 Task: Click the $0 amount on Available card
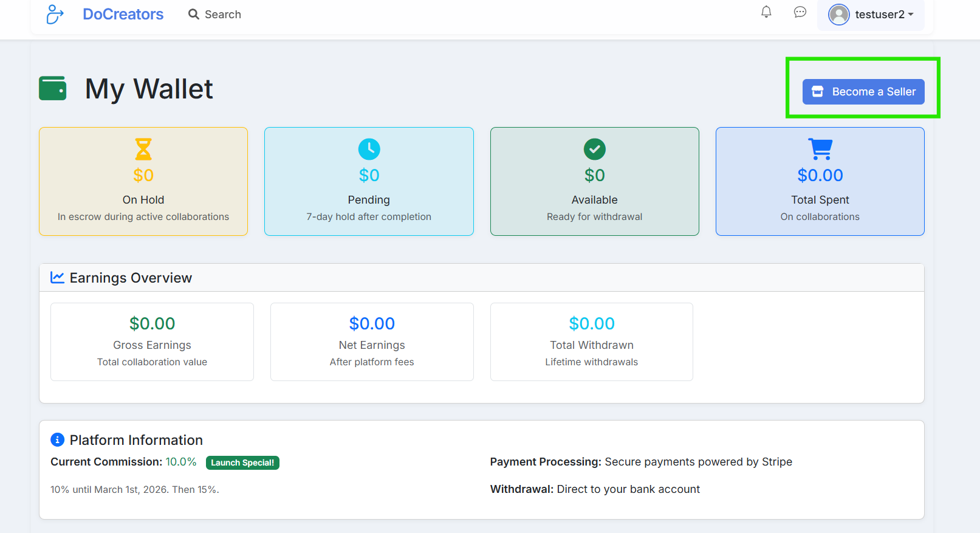(595, 175)
